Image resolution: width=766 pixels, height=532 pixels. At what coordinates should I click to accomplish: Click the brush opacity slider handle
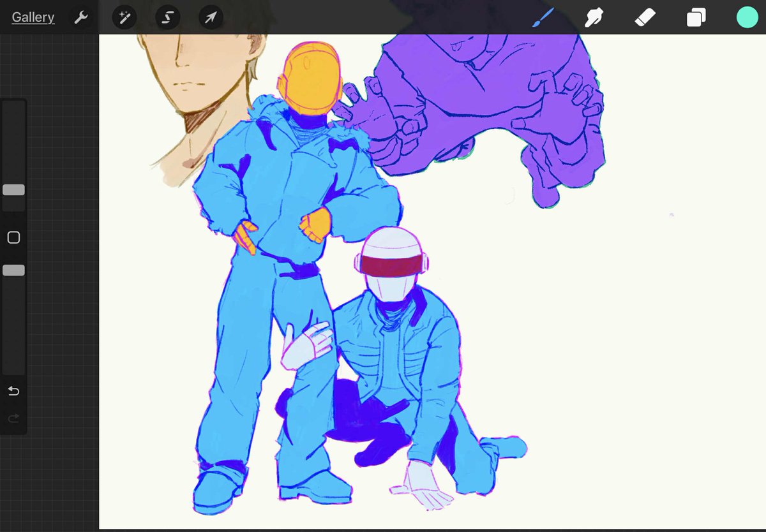click(13, 270)
